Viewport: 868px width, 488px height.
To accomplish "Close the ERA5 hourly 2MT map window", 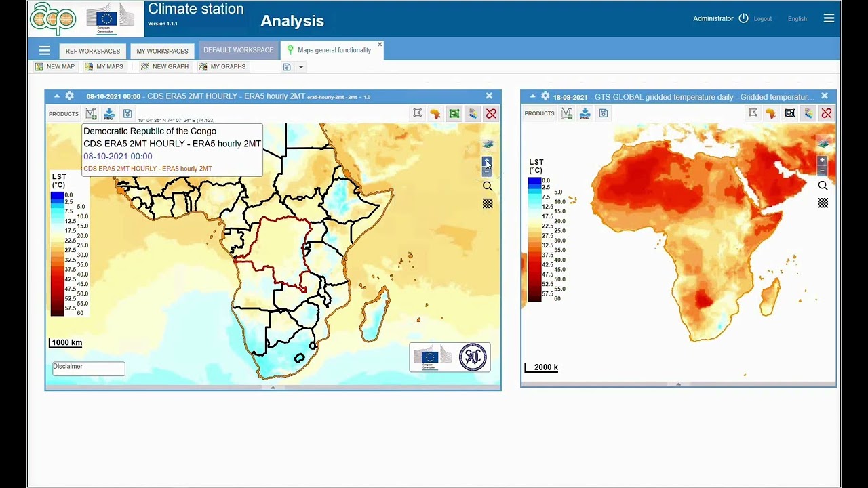I will [x=489, y=96].
